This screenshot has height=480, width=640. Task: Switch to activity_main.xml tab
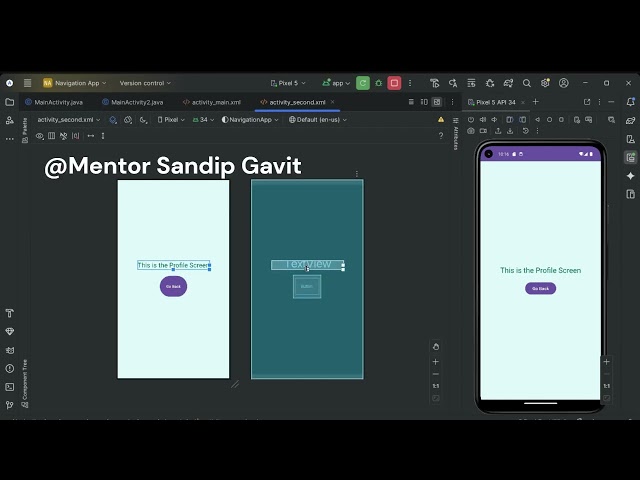click(212, 102)
